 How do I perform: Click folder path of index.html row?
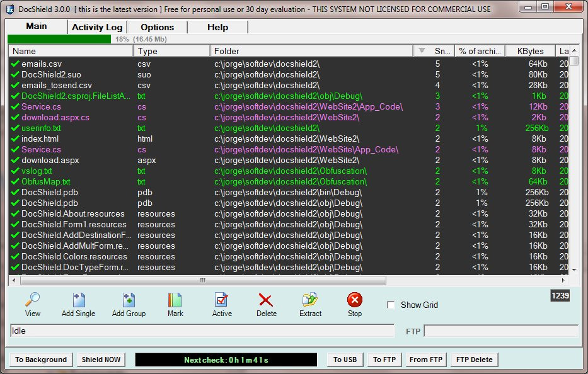click(287, 139)
